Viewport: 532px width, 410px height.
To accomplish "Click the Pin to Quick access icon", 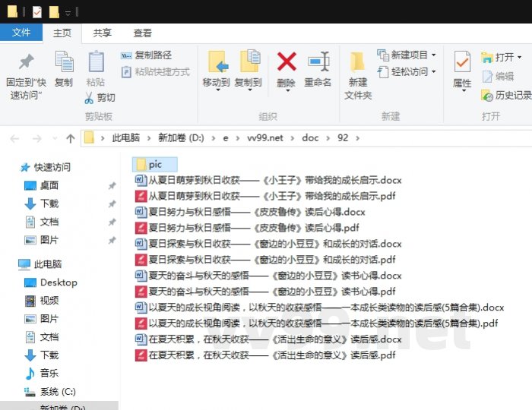I will (x=26, y=61).
